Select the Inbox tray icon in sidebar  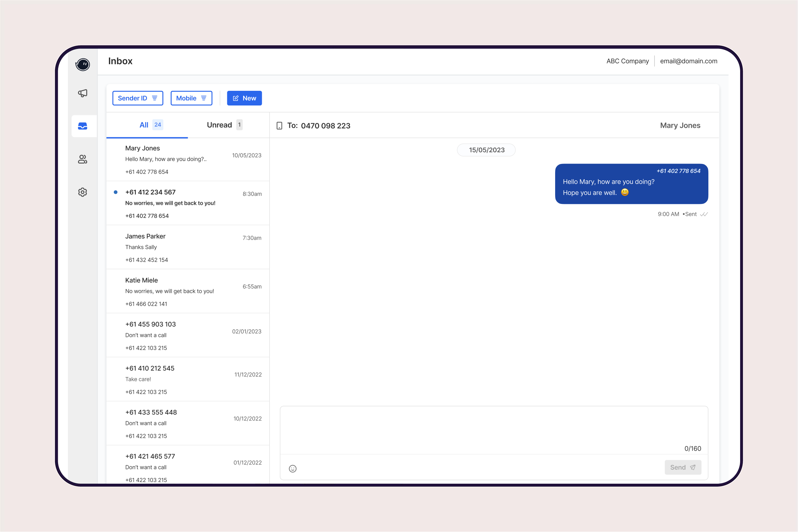pos(83,126)
